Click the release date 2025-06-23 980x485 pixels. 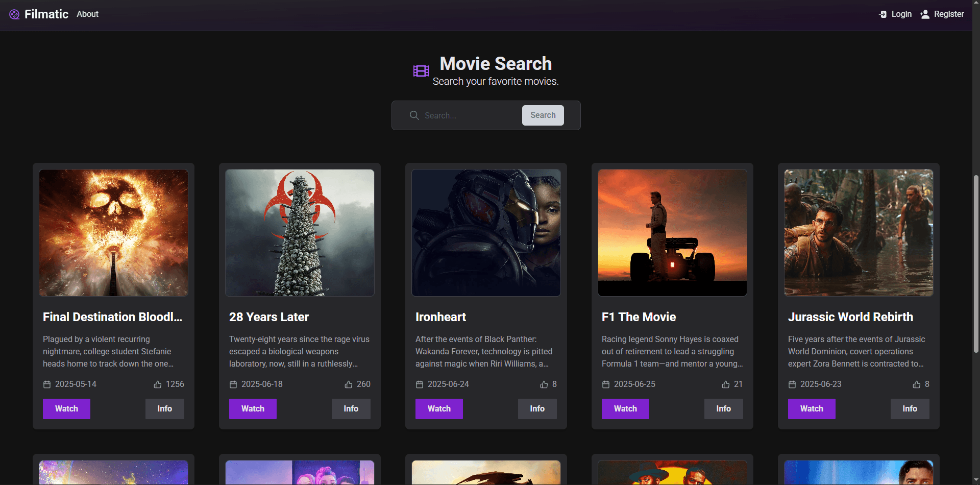821,384
